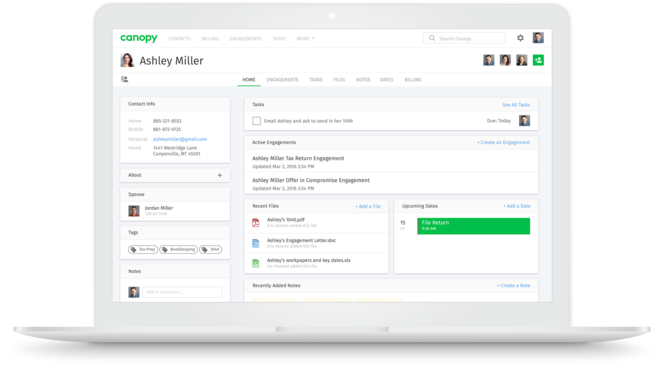Open the settings gear icon

point(520,38)
